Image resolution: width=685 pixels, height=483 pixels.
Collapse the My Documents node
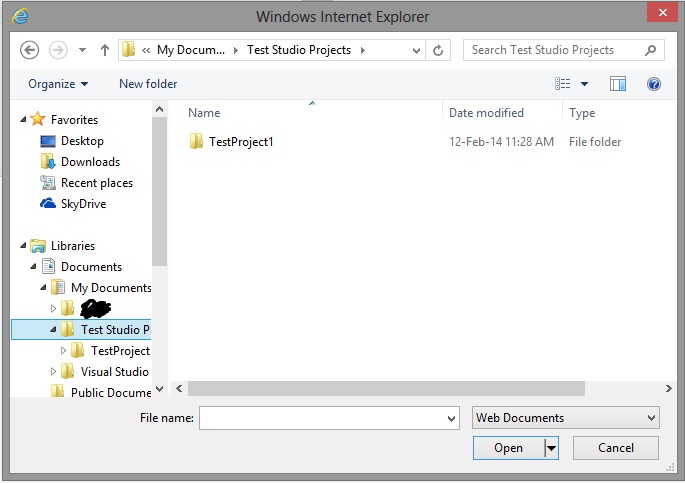point(43,287)
